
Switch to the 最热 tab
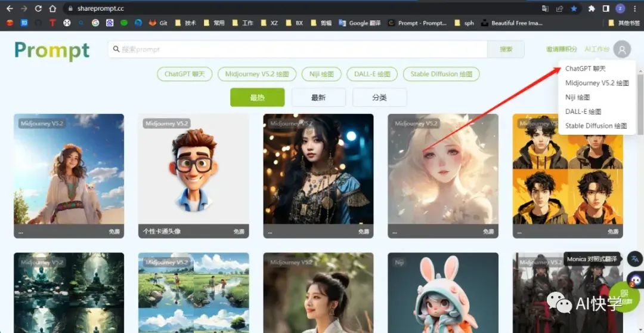(258, 97)
